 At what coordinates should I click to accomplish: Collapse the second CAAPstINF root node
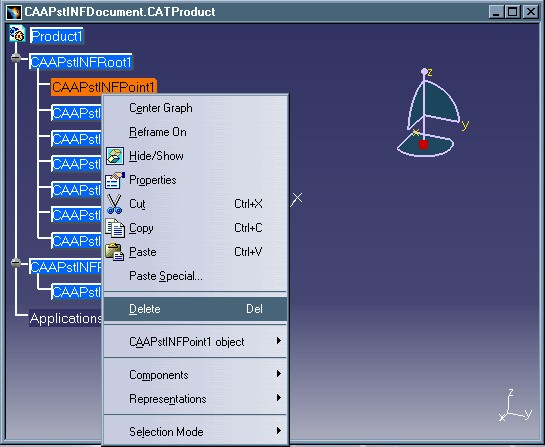coord(16,263)
